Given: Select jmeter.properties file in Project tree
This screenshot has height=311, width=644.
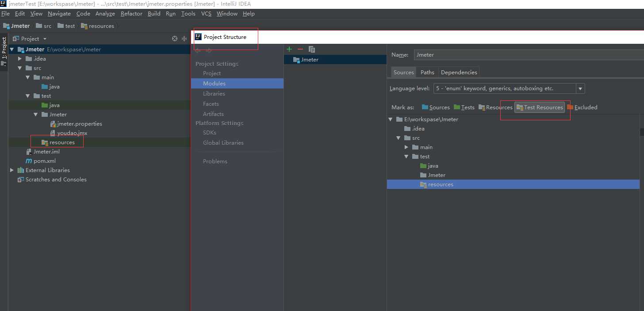Looking at the screenshot, I should (76, 124).
